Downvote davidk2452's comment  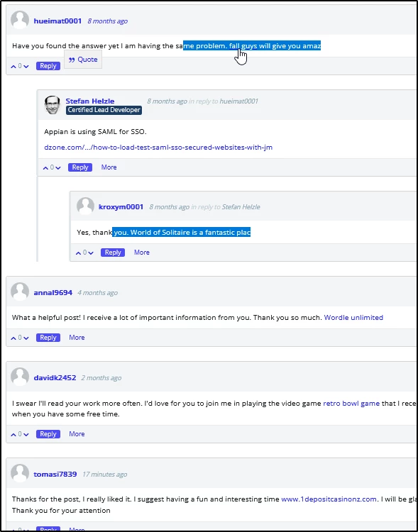tap(26, 434)
